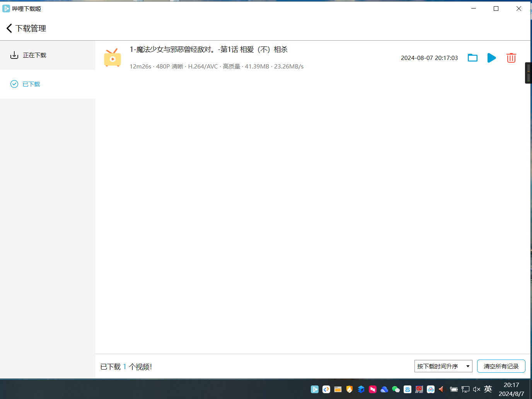Delete the downloaded video record
The image size is (532, 399).
pyautogui.click(x=511, y=58)
